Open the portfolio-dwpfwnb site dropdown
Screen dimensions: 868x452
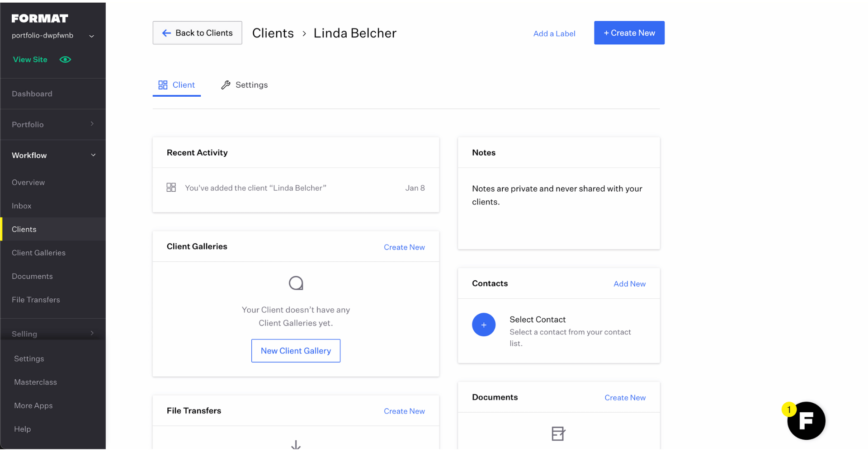click(91, 36)
